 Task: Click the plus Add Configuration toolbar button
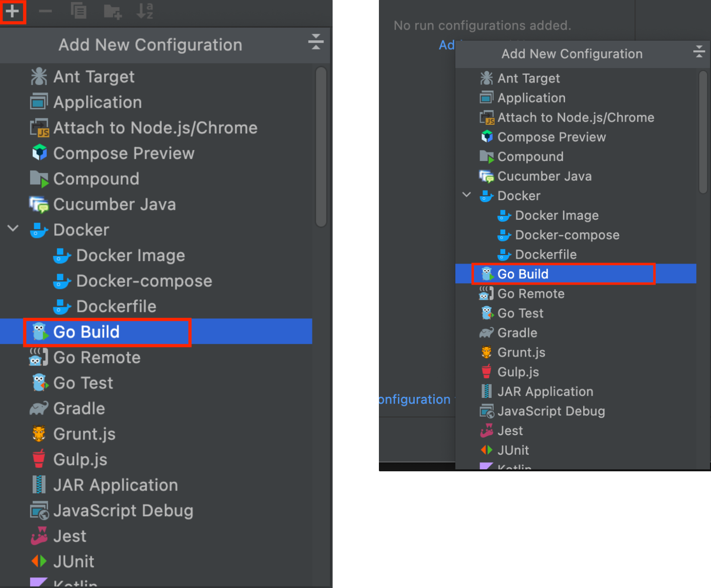point(13,11)
